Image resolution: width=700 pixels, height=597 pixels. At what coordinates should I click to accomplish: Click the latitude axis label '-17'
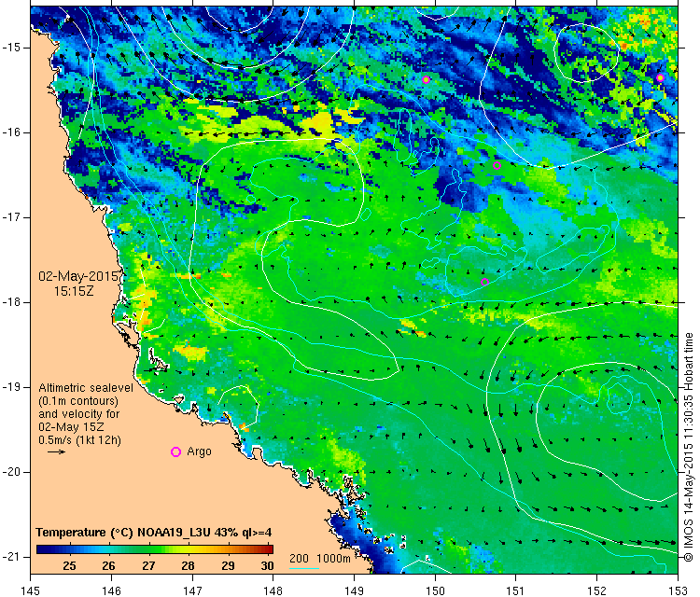[x=11, y=217]
